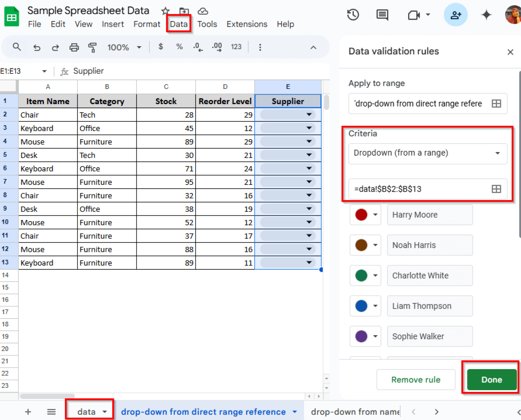This screenshot has width=521, height=420.
Task: Add a new sheet with the plus icon
Action: tap(28, 412)
